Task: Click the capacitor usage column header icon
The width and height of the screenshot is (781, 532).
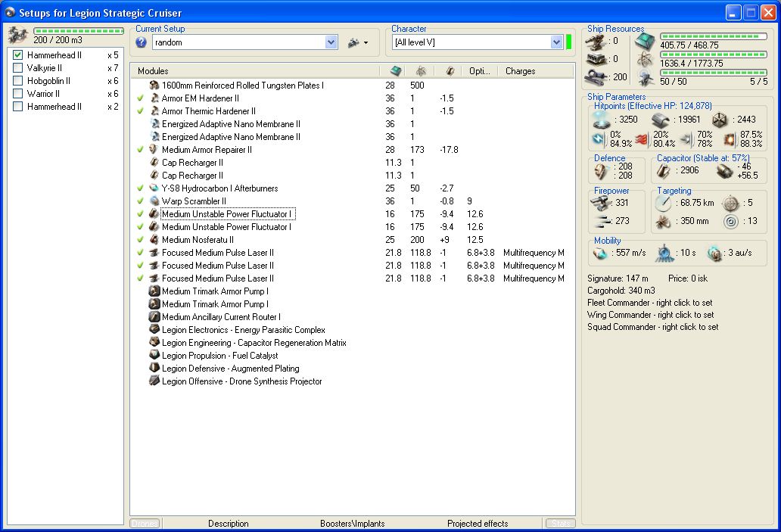Action: (x=450, y=70)
